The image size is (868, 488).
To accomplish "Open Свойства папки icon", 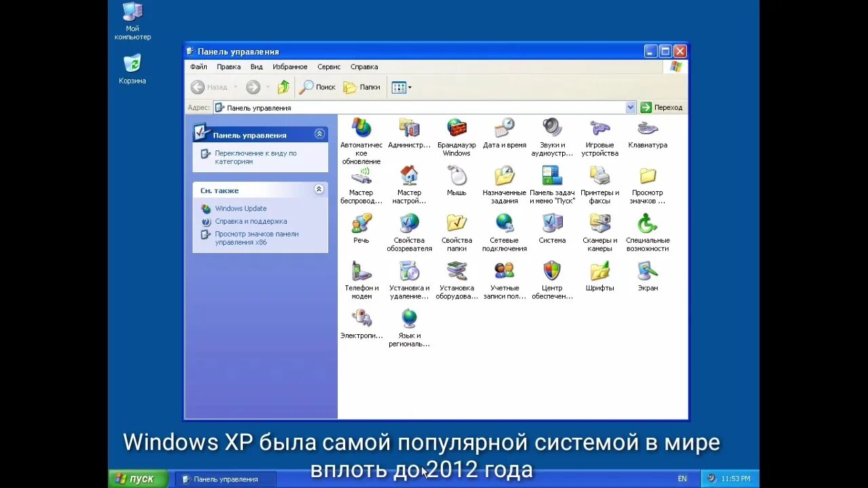I will pos(456,223).
